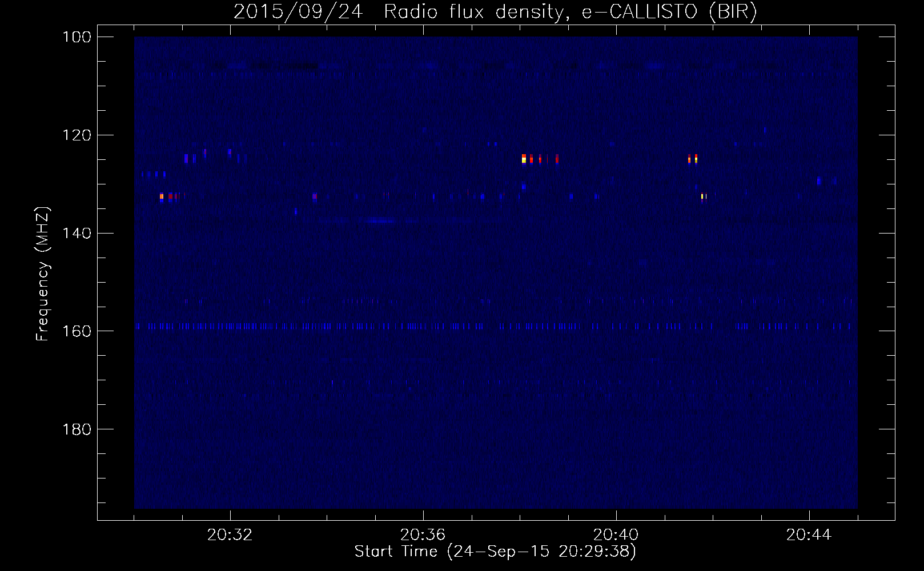The image size is (924, 571).
Task: Click the 'Start Time (24-Sep-15 20:29:38)' x-axis label
Action: click(495, 552)
